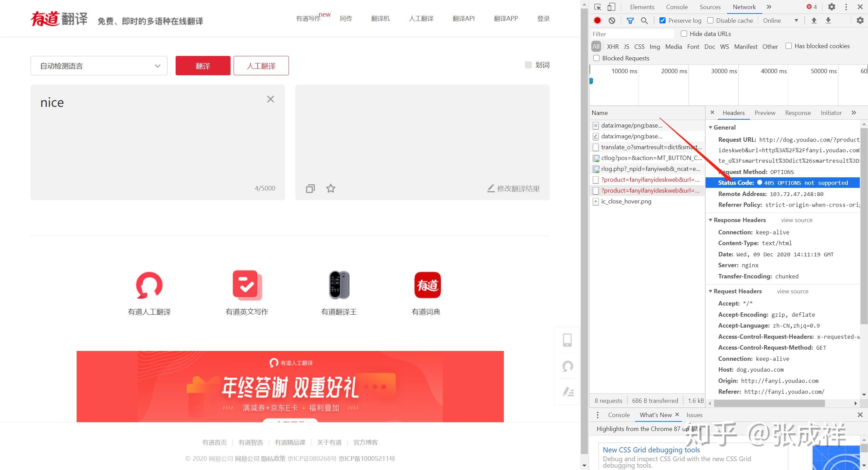Open DevTools three-dot customize menu
This screenshot has width=868, height=470.
pos(846,7)
